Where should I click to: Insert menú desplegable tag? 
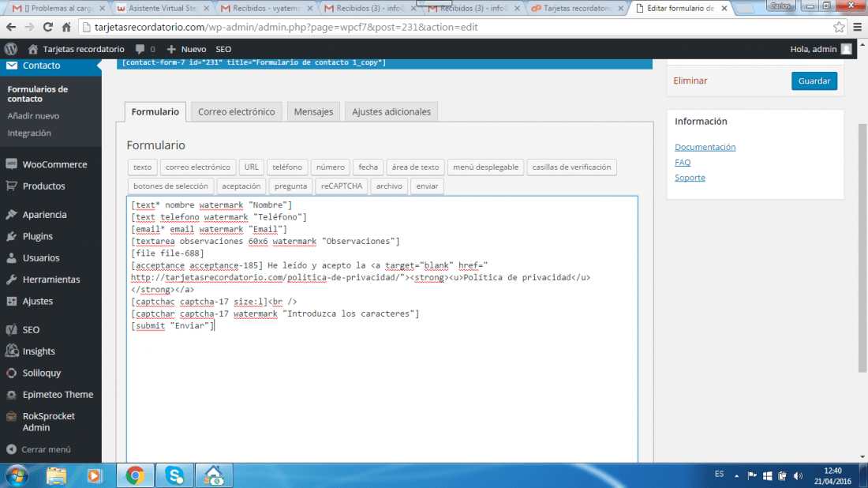(x=485, y=167)
